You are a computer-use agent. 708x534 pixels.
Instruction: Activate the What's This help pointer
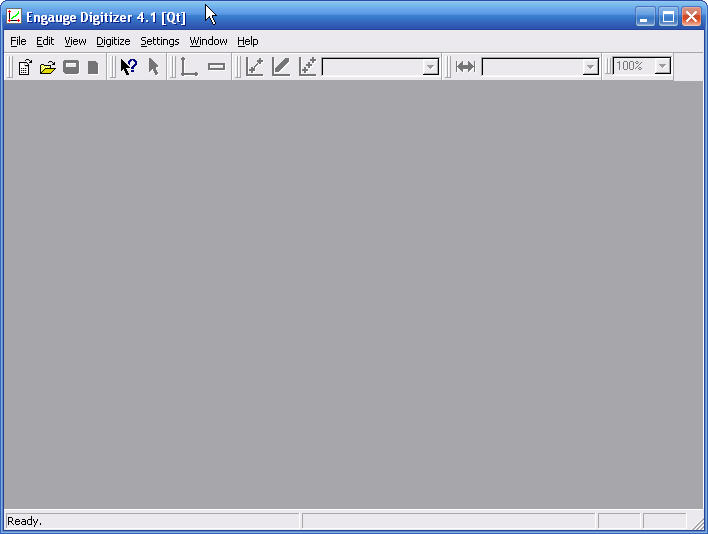pyautogui.click(x=128, y=67)
